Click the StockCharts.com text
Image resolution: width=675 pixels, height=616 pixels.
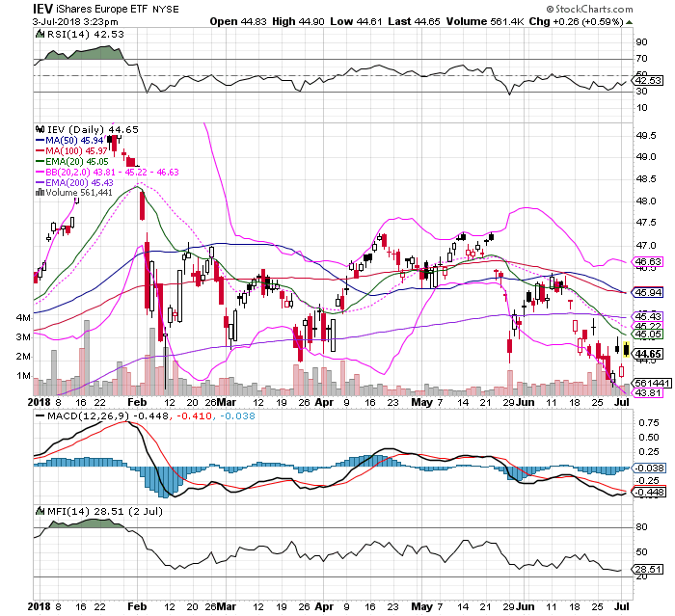click(x=594, y=9)
